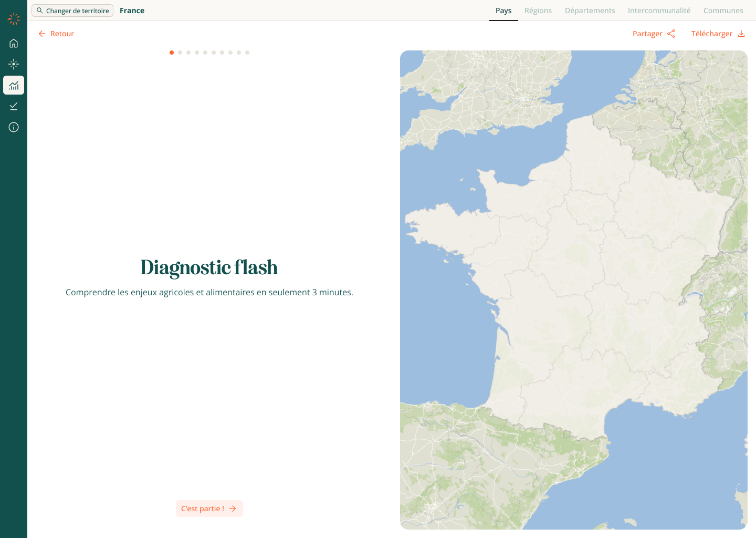Select the sun-shaped sidebar icon
Image resolution: width=756 pixels, height=538 pixels.
tap(14, 64)
